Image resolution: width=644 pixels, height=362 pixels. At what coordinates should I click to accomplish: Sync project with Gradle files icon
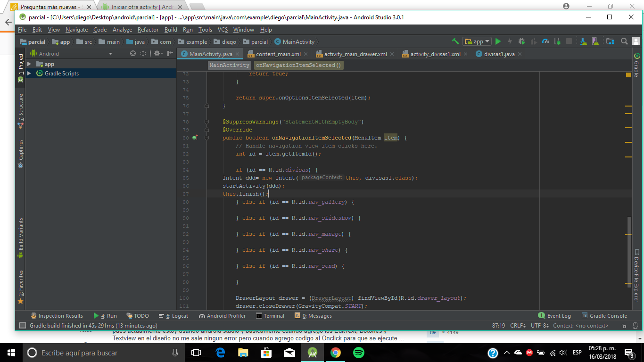(x=583, y=41)
